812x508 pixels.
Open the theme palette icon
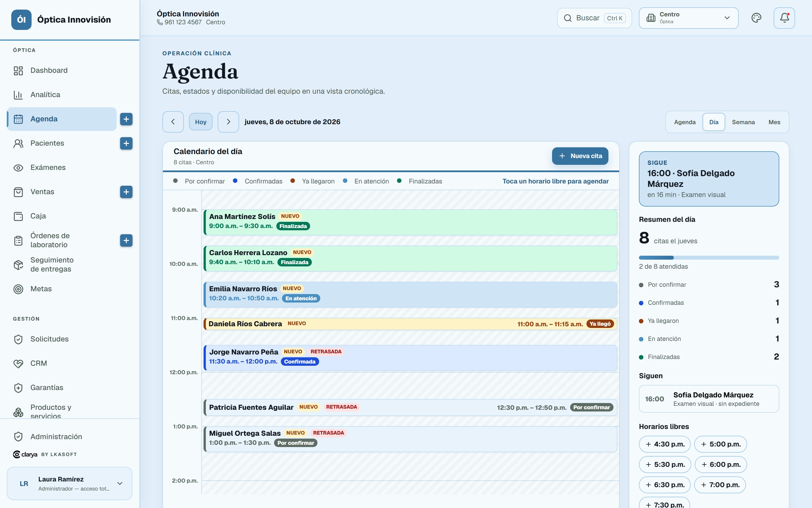click(756, 18)
